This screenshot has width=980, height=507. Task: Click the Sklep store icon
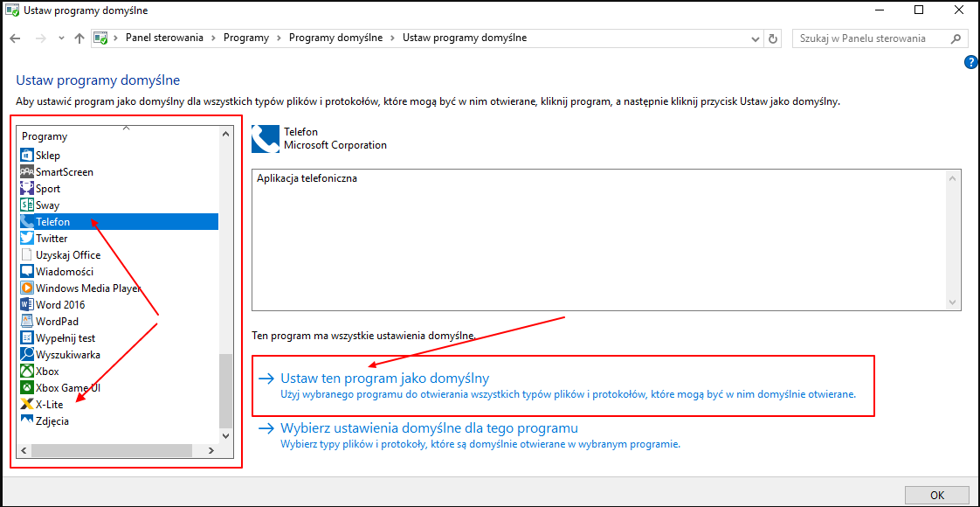coord(27,155)
